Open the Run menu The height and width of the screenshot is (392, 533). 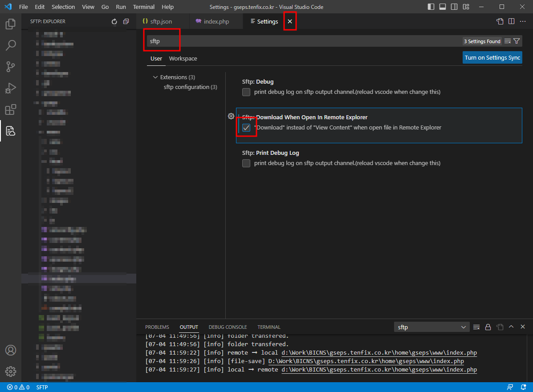coord(121,7)
